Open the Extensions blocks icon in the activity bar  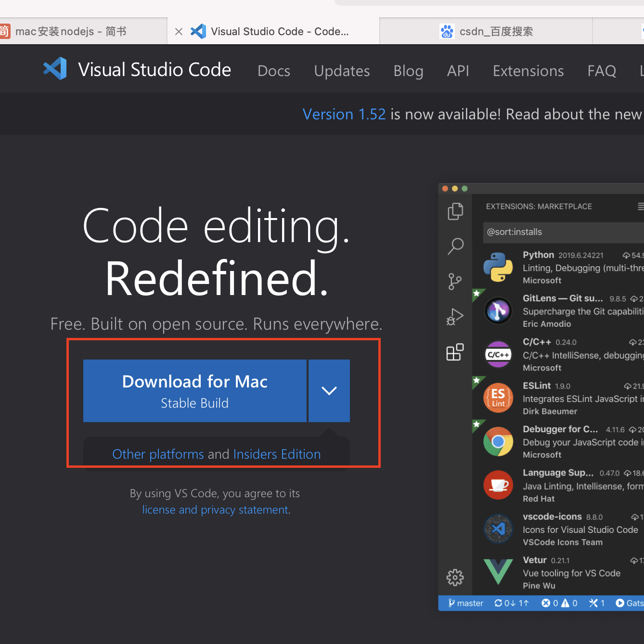[x=455, y=352]
